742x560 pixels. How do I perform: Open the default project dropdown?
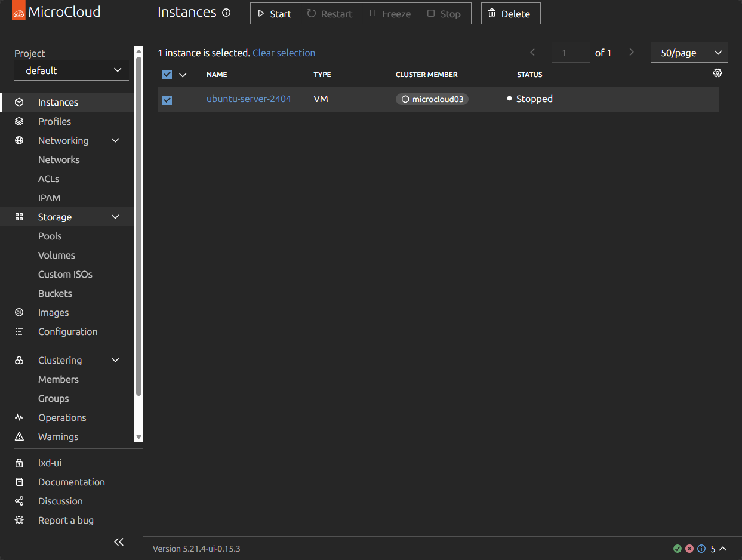72,70
